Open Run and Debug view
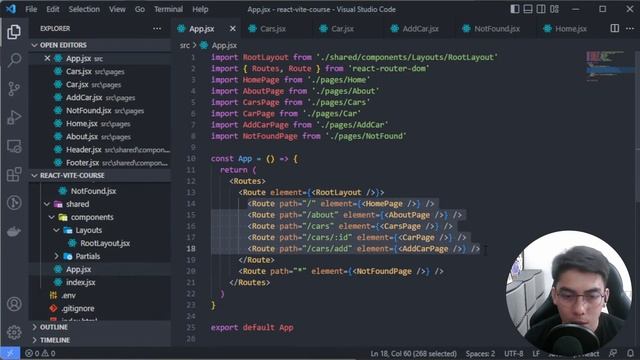 tap(14, 118)
